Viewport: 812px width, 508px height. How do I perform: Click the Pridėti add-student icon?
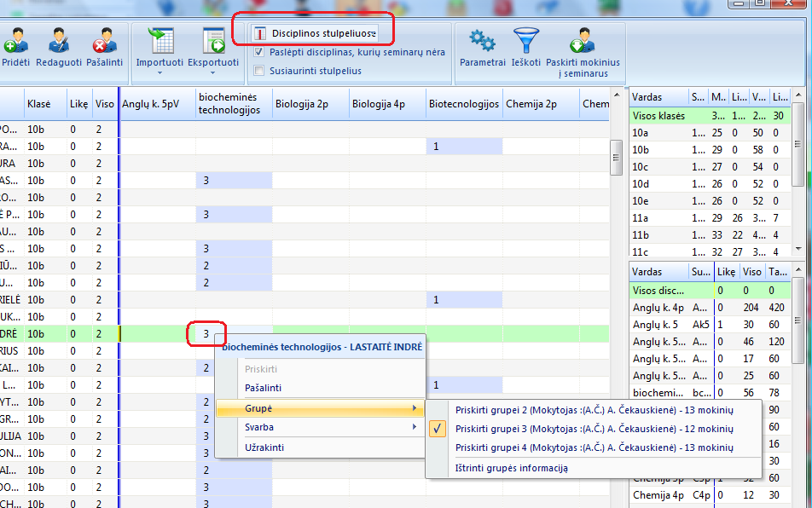[16, 41]
